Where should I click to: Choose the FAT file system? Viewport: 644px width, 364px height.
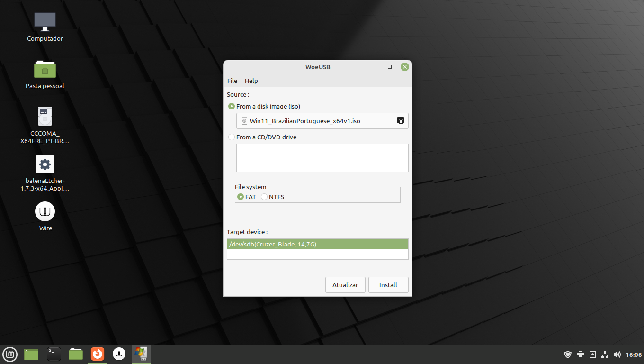click(x=247, y=197)
